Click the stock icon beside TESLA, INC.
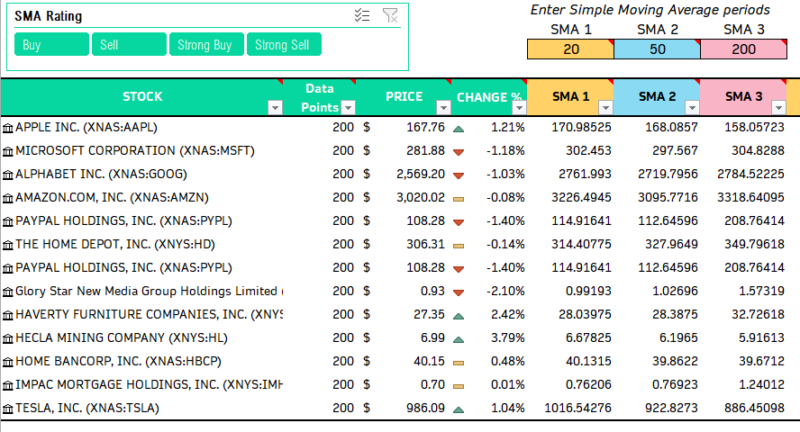Image resolution: width=800 pixels, height=432 pixels. 8,409
